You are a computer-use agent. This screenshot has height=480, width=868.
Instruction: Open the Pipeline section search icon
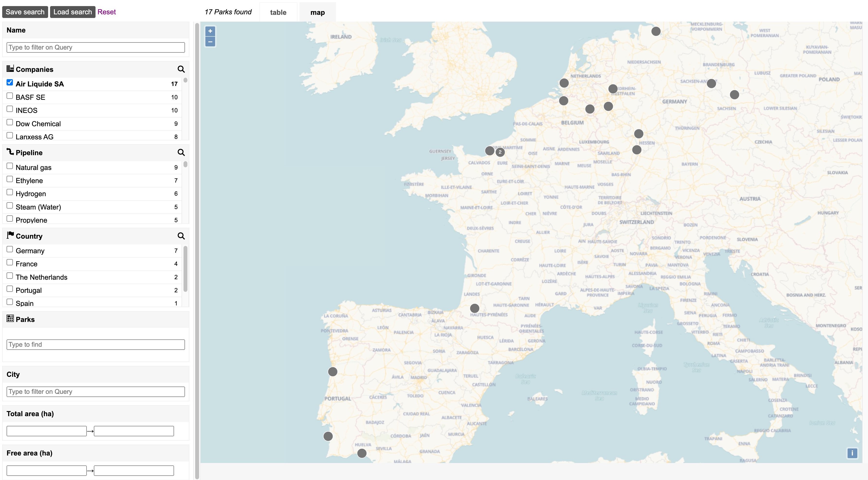tap(181, 152)
